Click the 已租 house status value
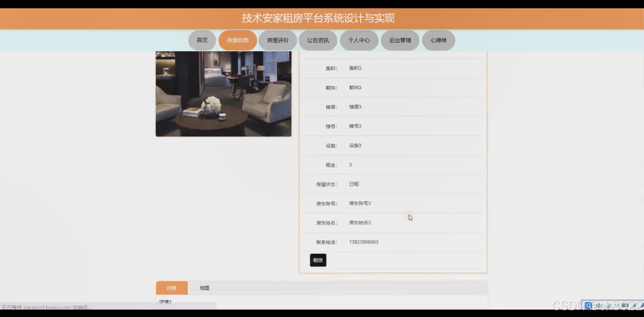 click(x=354, y=184)
